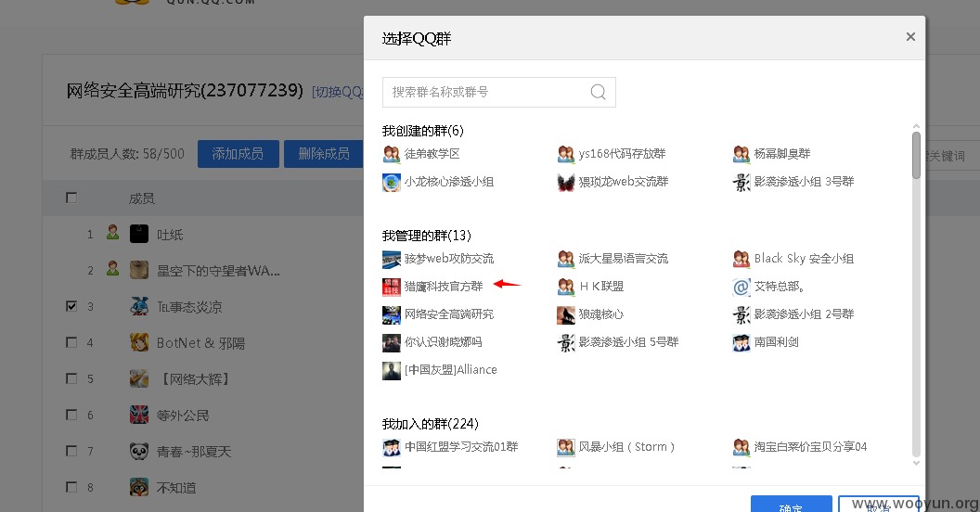Pick the 南国利剑 group avatar
This screenshot has width=980, height=512.
(741, 343)
